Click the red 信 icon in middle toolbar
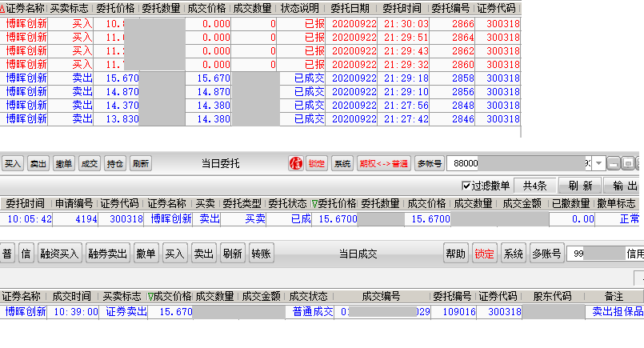 [296, 163]
